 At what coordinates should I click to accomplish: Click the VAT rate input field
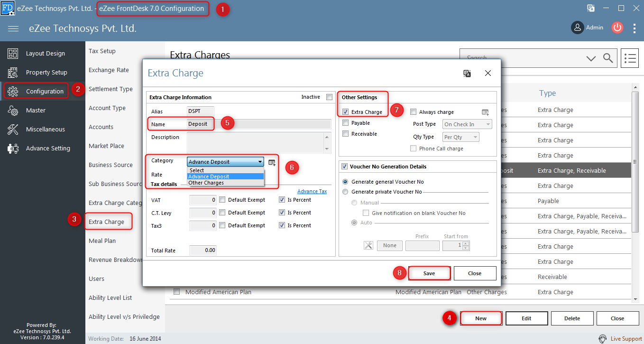[203, 200]
